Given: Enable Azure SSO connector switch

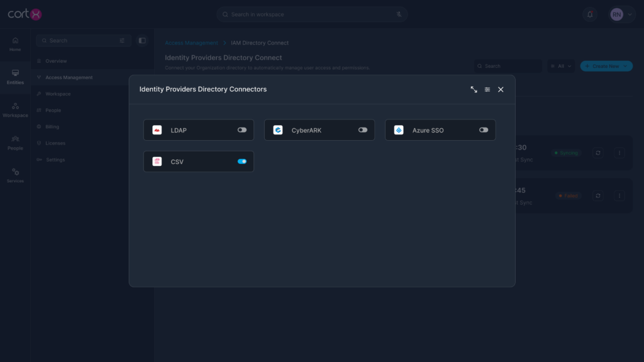Looking at the screenshot, I should (483, 130).
